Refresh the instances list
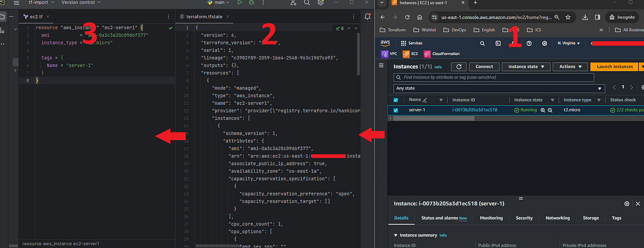This screenshot has width=644, height=248. pyautogui.click(x=459, y=67)
